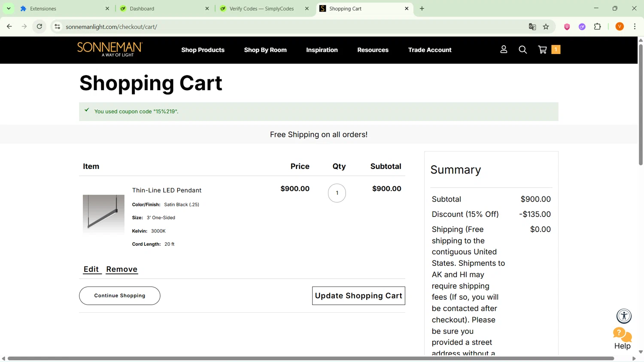Open a new browser tab

pos(422,9)
